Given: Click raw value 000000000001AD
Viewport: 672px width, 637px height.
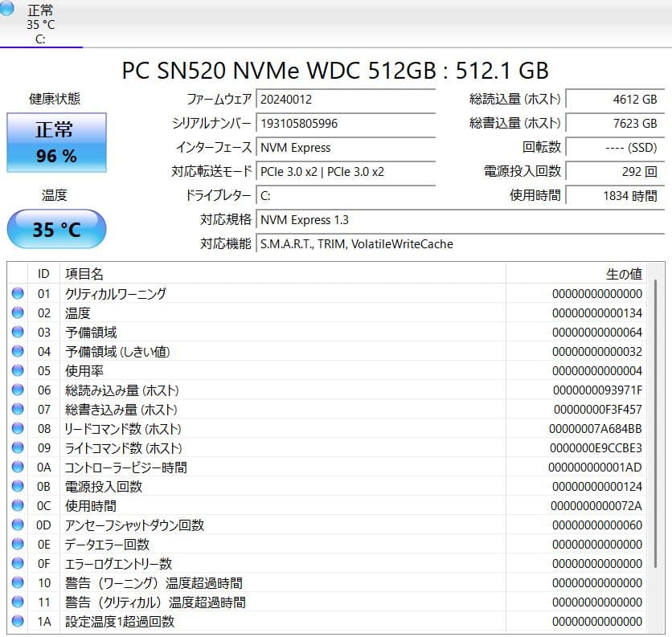Looking at the screenshot, I should click(x=596, y=468).
